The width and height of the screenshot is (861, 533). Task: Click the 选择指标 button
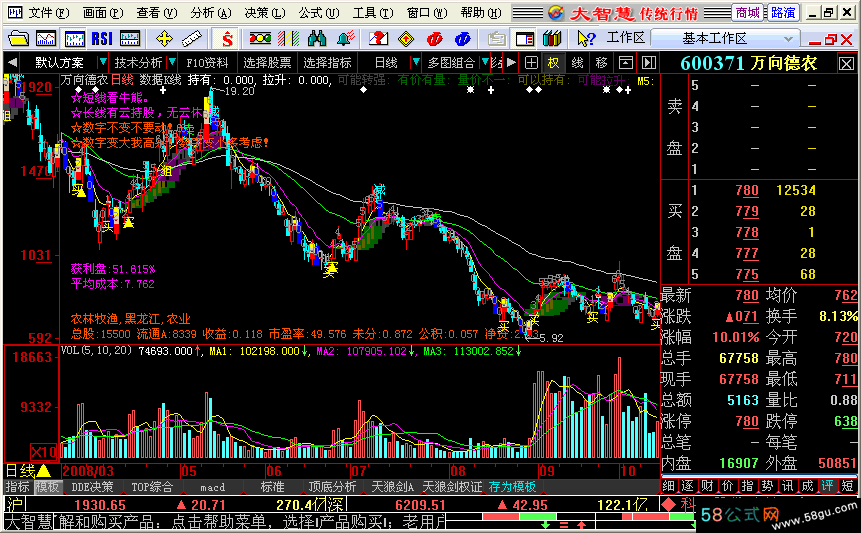(x=327, y=63)
